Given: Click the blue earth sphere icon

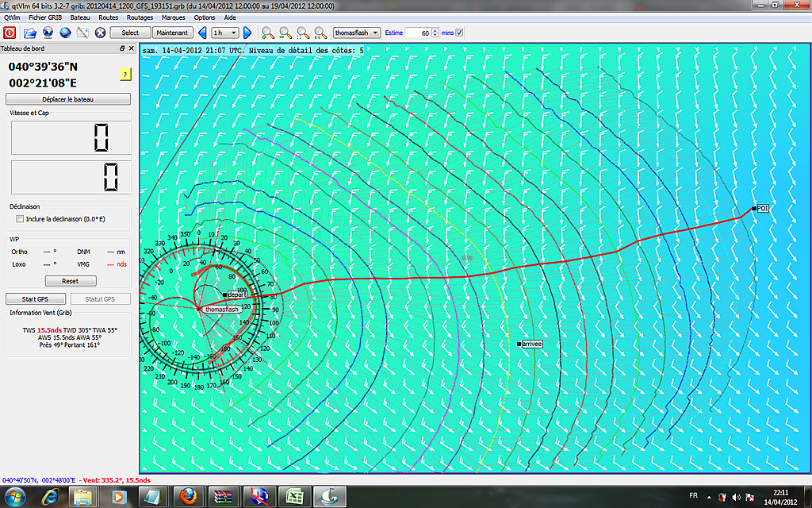Looking at the screenshot, I should [65, 33].
